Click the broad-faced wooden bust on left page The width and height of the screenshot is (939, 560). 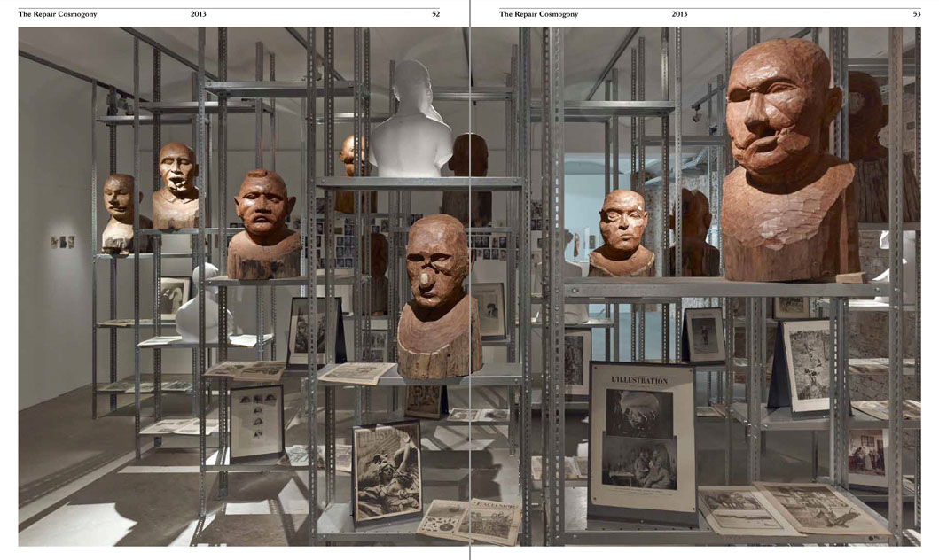pyautogui.click(x=263, y=225)
